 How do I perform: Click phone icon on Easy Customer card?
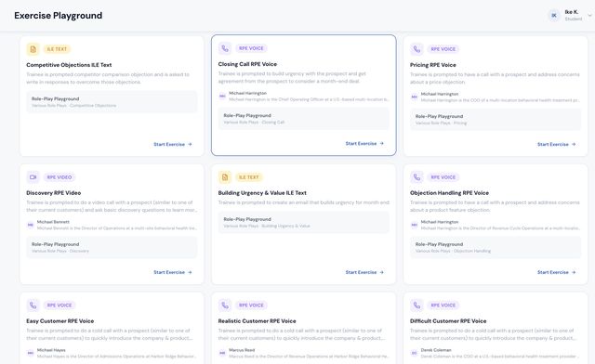coord(33,305)
